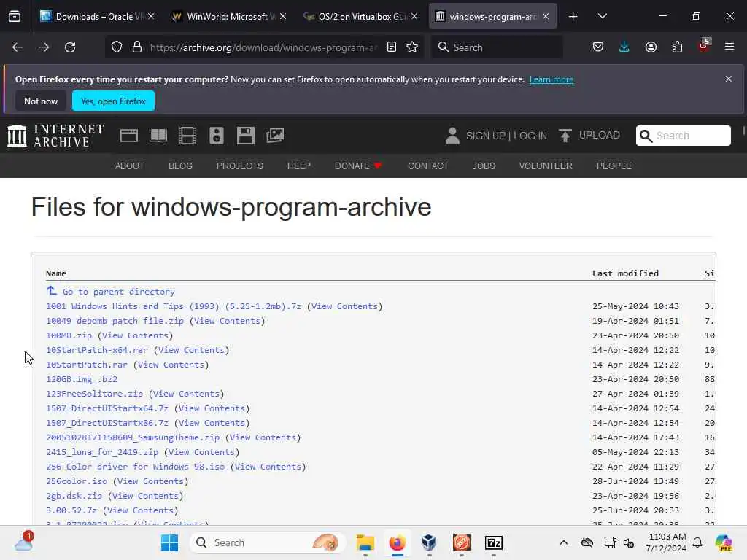Click the Not now button
This screenshot has width=747, height=560.
pos(41,101)
